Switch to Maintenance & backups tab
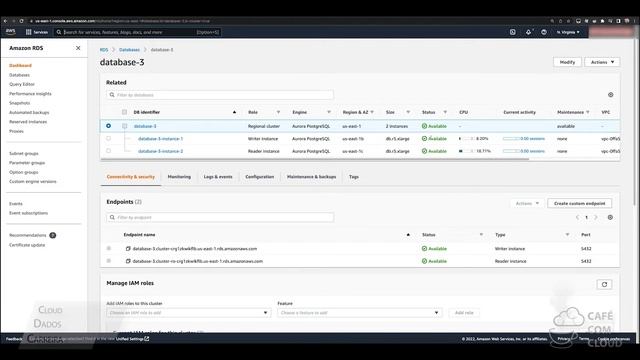The width and height of the screenshot is (640, 360). click(311, 177)
